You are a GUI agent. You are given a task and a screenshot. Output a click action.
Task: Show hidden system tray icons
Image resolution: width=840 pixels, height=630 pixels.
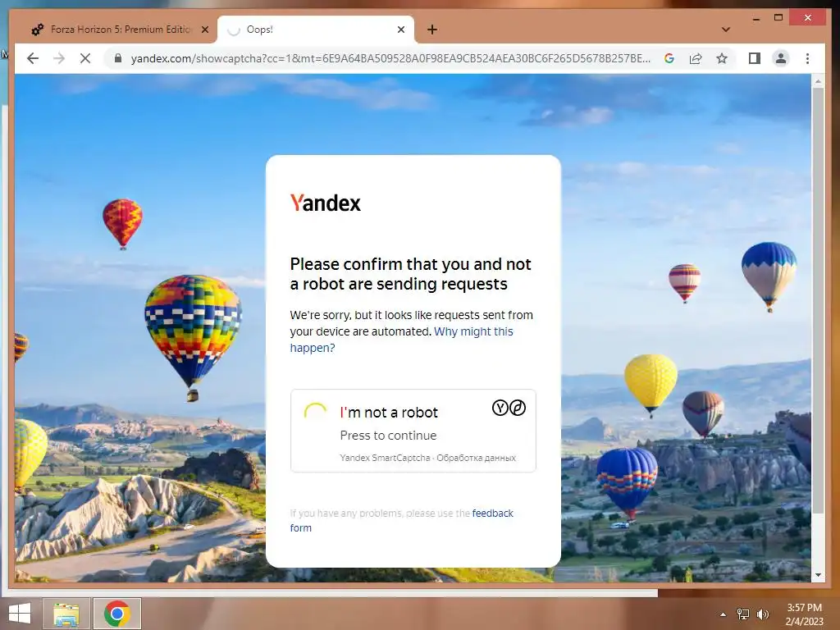click(723, 614)
